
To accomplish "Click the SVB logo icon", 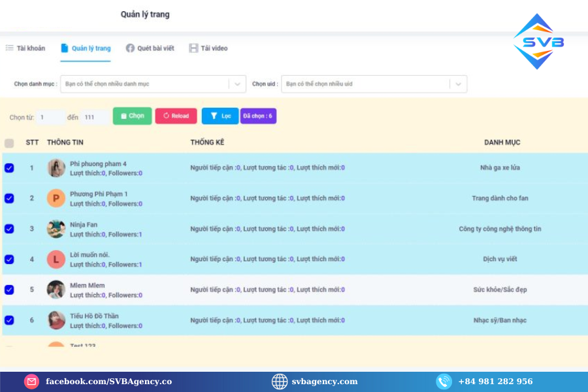I will pos(538,42).
